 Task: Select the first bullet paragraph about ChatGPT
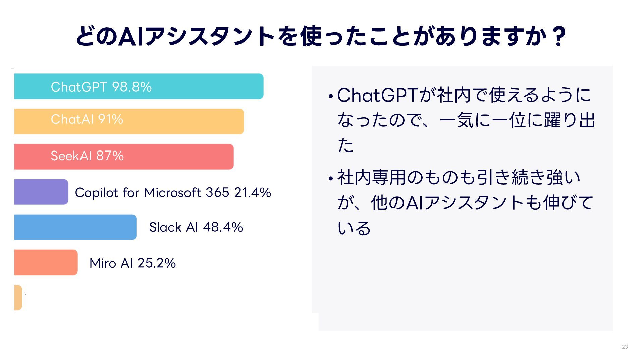click(x=466, y=120)
